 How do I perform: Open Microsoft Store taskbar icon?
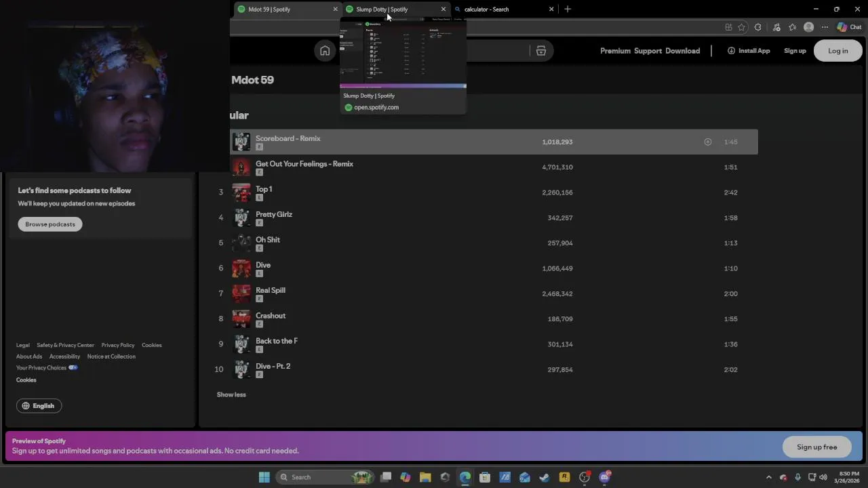pyautogui.click(x=485, y=477)
